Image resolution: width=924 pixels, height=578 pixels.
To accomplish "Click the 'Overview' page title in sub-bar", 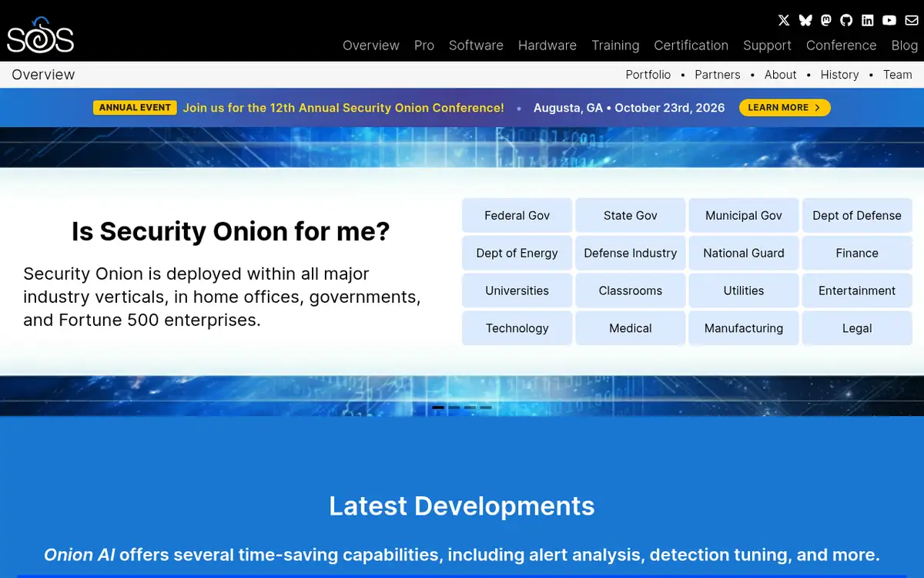I will point(43,75).
